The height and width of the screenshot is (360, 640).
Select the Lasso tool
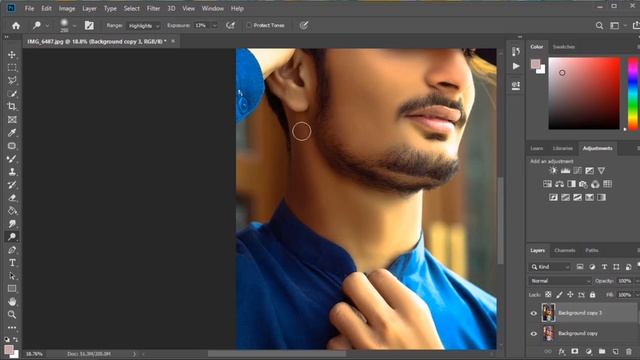[12, 80]
